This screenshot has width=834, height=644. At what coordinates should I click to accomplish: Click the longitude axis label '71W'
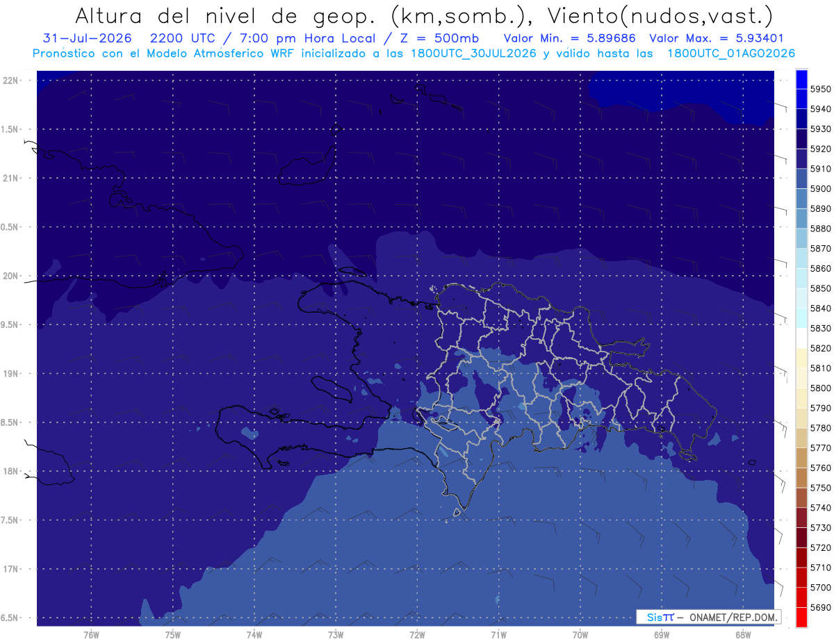[x=498, y=636]
